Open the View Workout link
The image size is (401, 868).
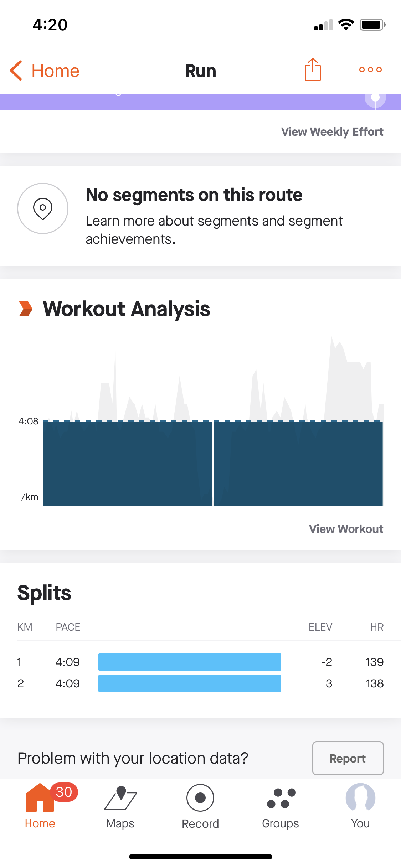point(346,529)
